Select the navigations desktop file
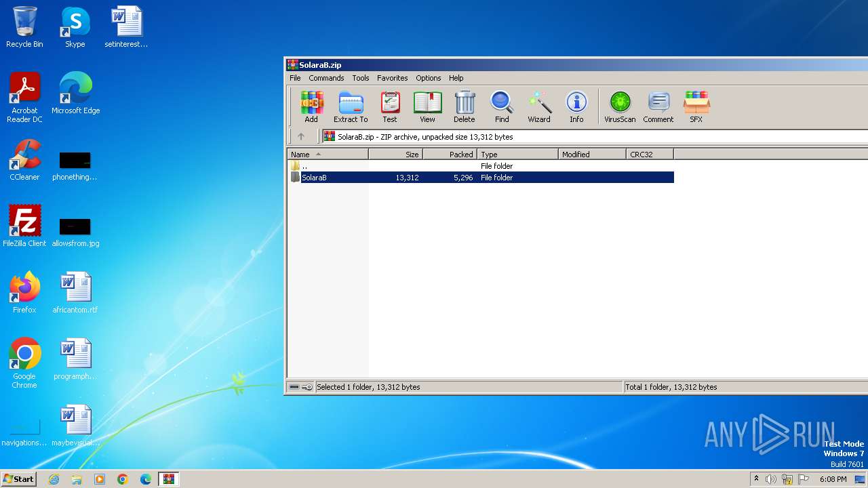 pos(24,434)
